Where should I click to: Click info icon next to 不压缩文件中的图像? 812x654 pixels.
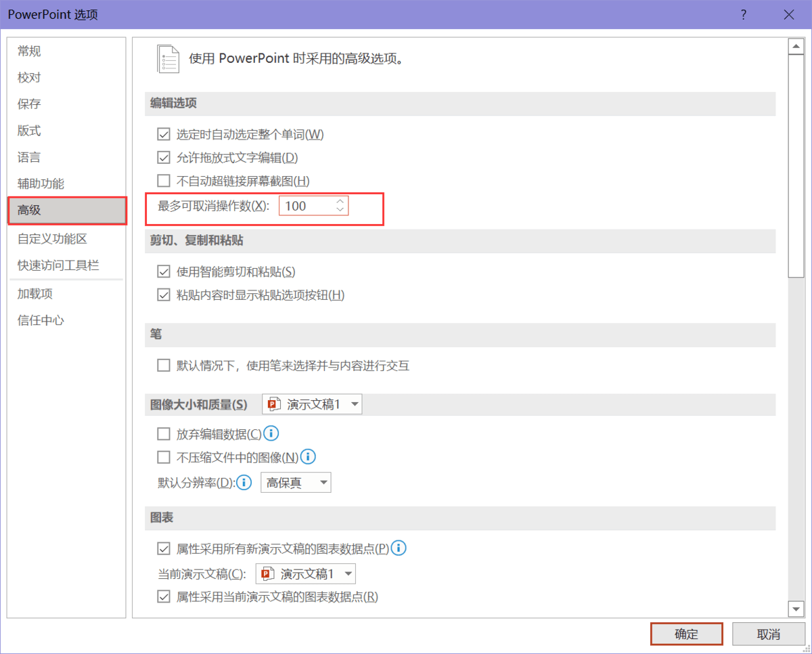(x=308, y=456)
